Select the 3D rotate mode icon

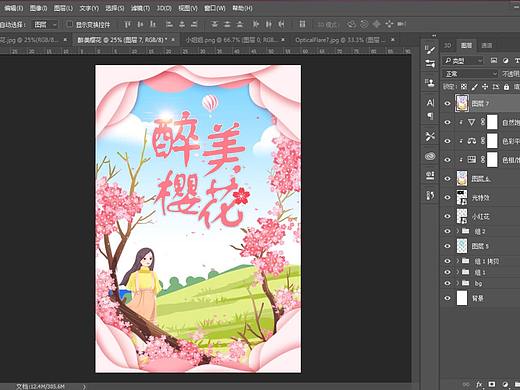[351, 24]
